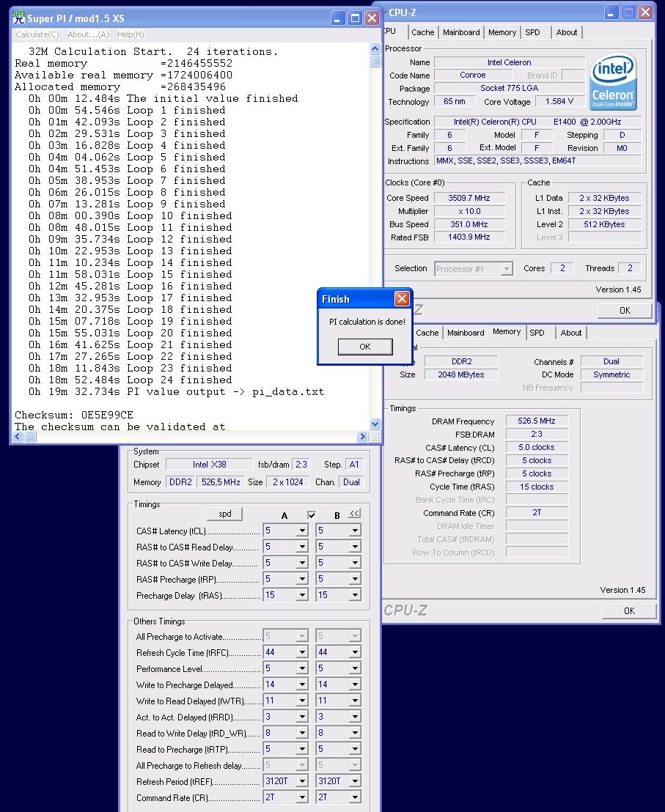
Task: Open column B RAS# to CAS# Write Delay dropdown
Action: 355,562
